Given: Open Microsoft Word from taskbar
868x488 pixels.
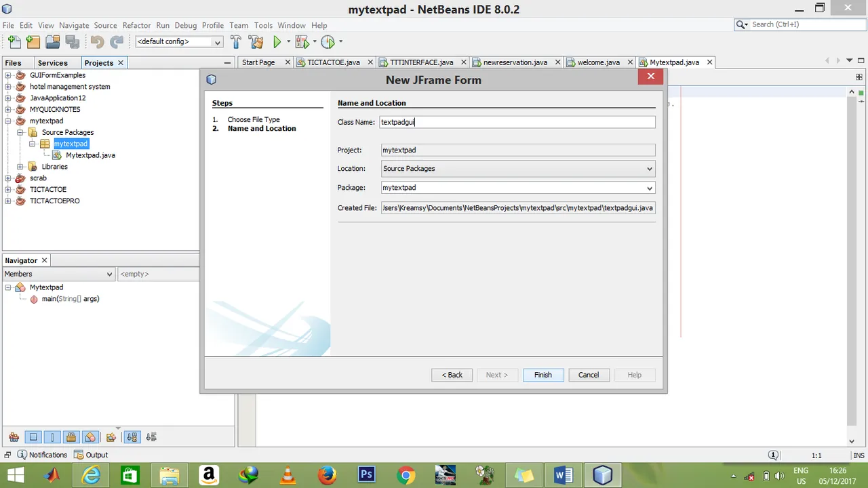Looking at the screenshot, I should pos(564,475).
